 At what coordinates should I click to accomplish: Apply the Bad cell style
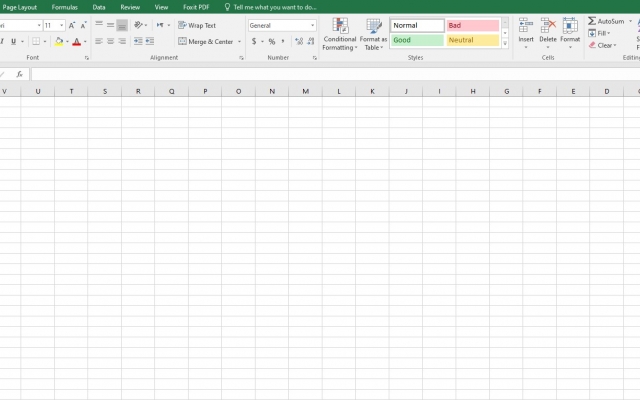coord(473,25)
